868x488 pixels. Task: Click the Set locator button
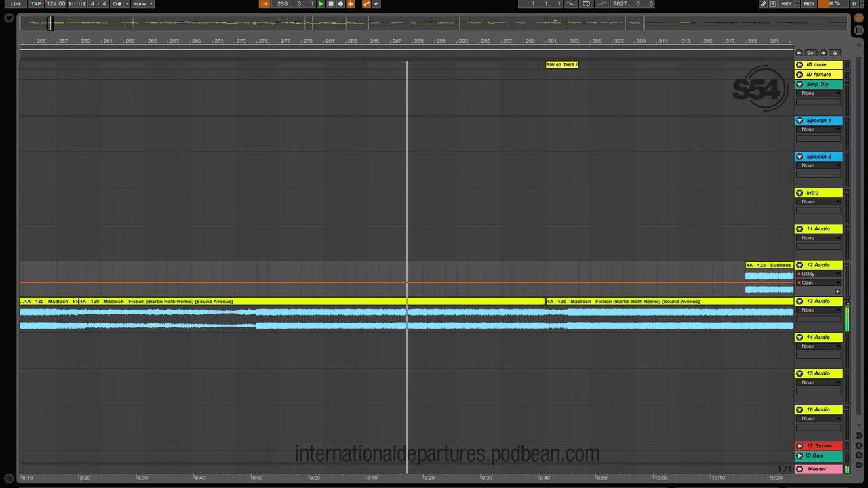click(811, 53)
